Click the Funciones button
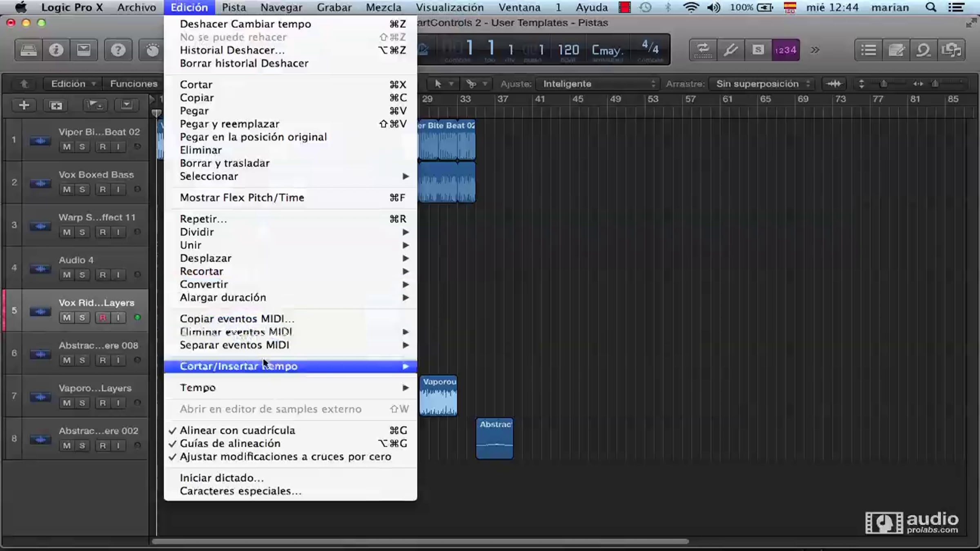 [134, 84]
